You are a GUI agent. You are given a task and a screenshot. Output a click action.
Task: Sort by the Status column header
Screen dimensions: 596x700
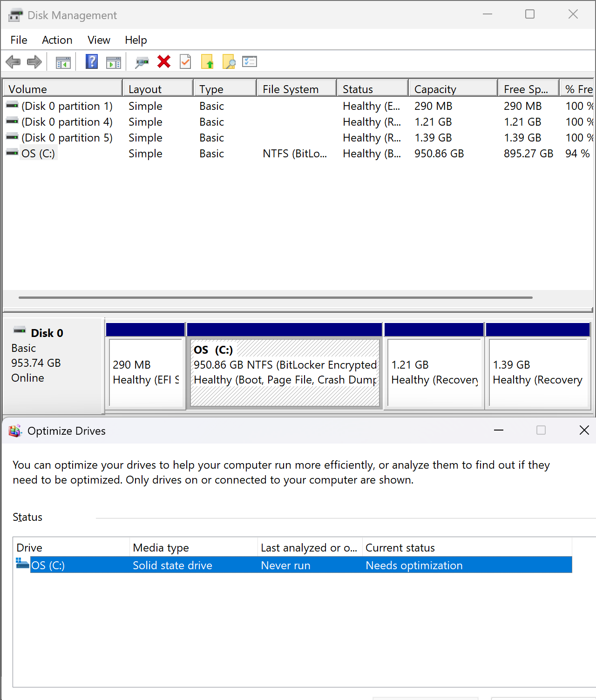point(372,88)
